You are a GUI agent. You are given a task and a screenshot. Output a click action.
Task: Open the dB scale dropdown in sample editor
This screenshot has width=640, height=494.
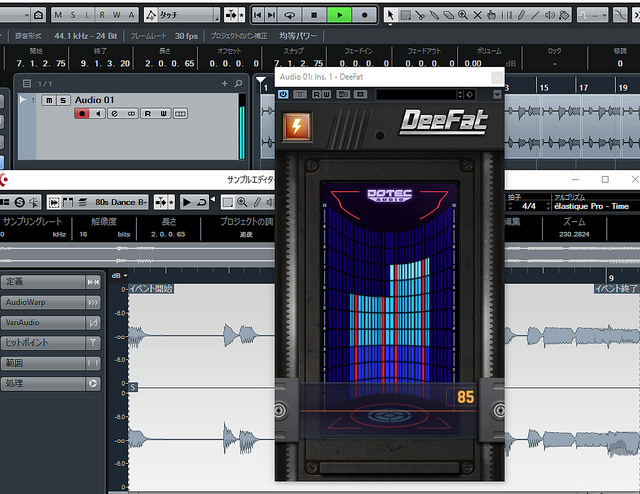119,276
